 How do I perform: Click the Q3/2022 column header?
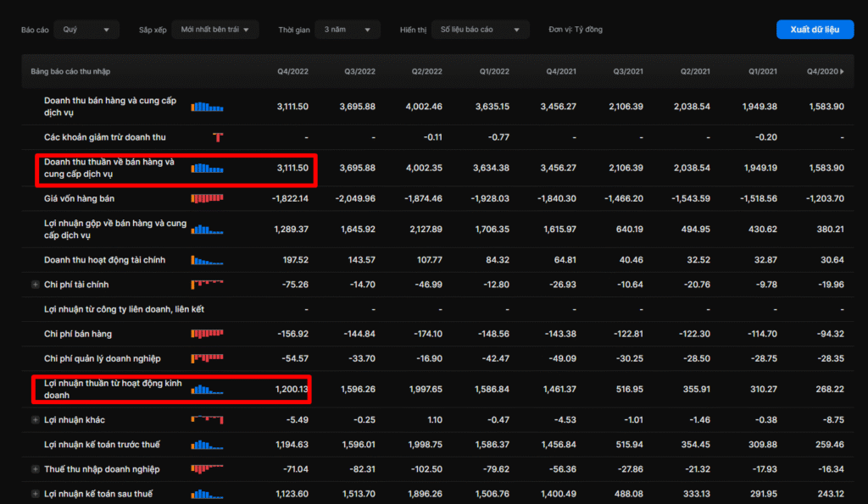tap(359, 71)
